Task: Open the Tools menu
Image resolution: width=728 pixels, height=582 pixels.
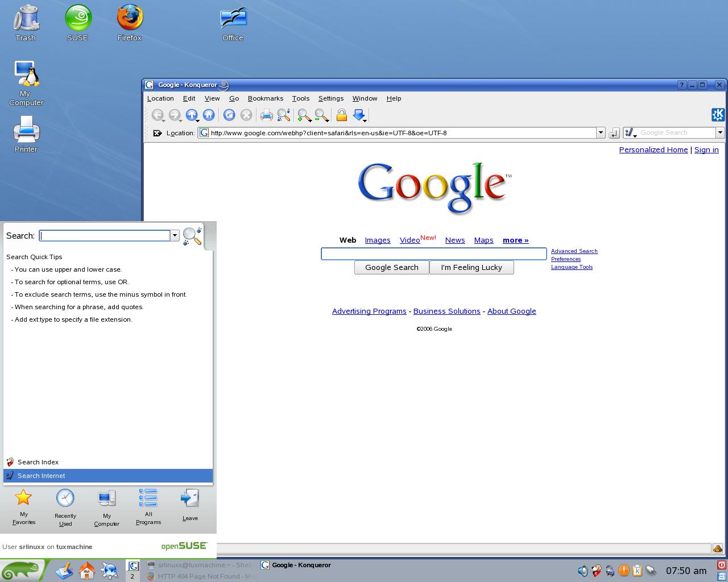Action: point(301,98)
